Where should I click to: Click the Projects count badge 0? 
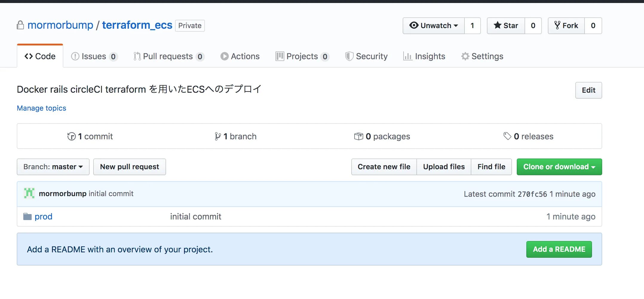325,57
